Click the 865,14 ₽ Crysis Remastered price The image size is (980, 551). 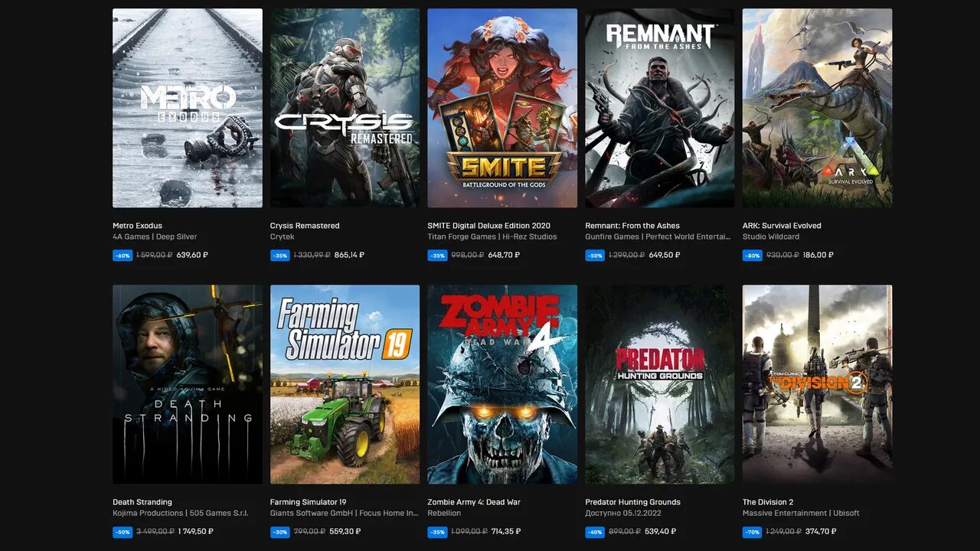[351, 255]
